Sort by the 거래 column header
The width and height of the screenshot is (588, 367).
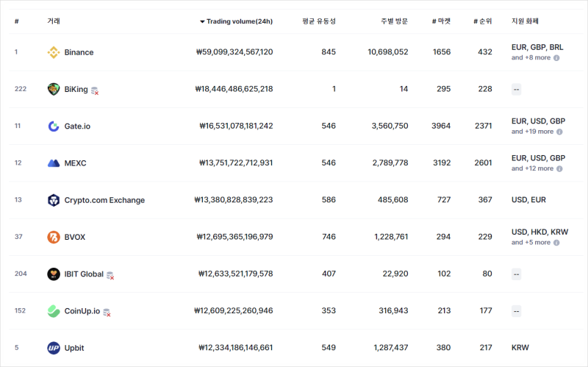click(54, 21)
